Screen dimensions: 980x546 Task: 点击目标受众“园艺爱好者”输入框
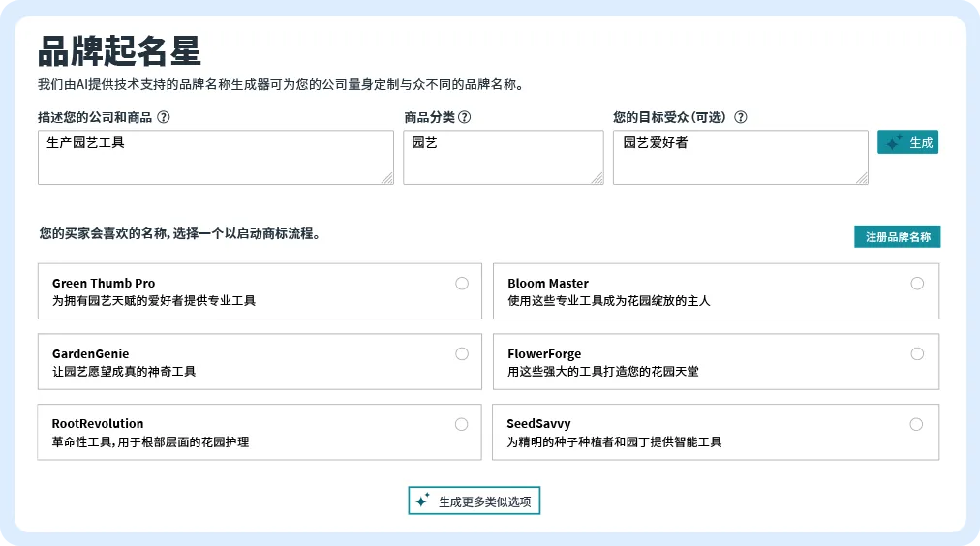(740, 157)
